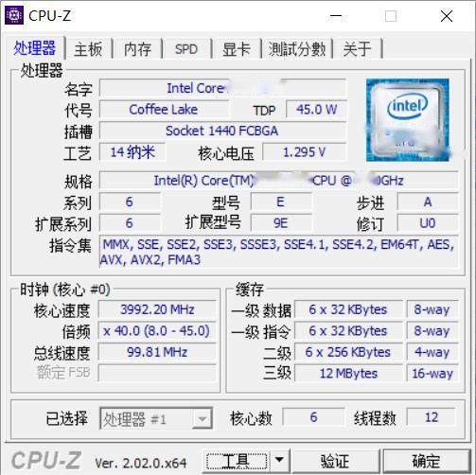476x475 pixels.
Task: Open the SPD tab
Action: [x=186, y=49]
